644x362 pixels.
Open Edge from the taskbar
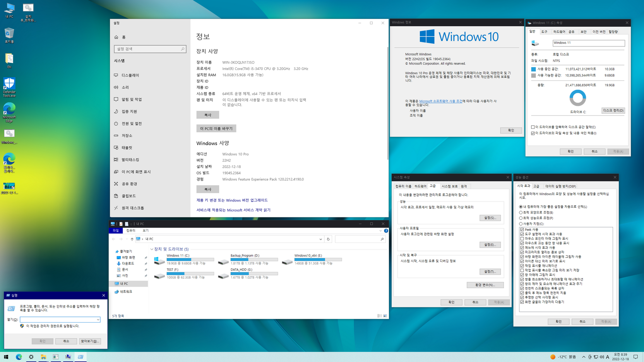[x=19, y=357]
